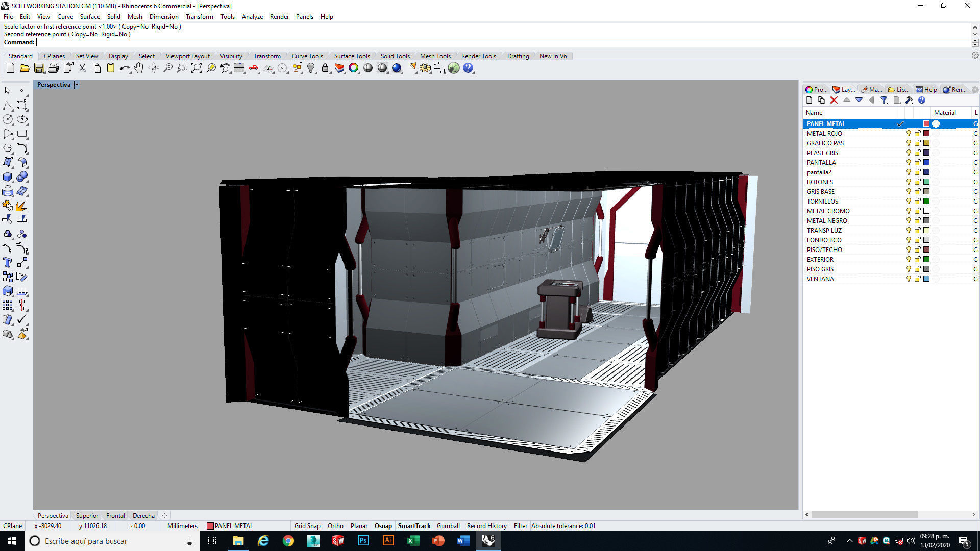Viewport: 980px width, 551px height.
Task: Click CPlane coordinate system selector
Action: pyautogui.click(x=13, y=526)
